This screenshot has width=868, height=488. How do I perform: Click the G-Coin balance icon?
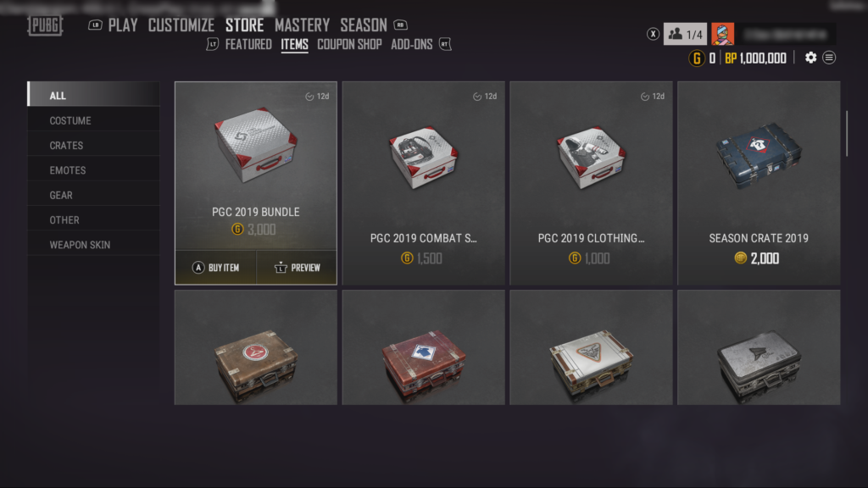coord(697,58)
